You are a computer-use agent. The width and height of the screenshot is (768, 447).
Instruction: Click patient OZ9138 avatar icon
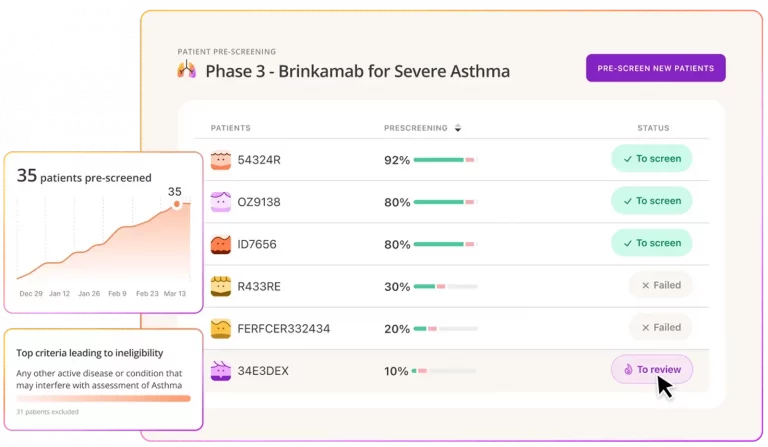click(220, 202)
